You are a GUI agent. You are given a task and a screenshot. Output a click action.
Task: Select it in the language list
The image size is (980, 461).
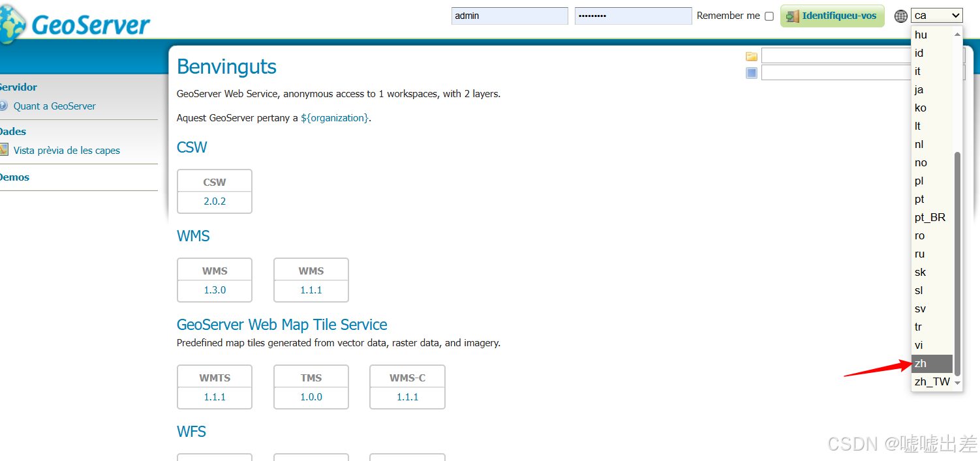click(x=932, y=72)
